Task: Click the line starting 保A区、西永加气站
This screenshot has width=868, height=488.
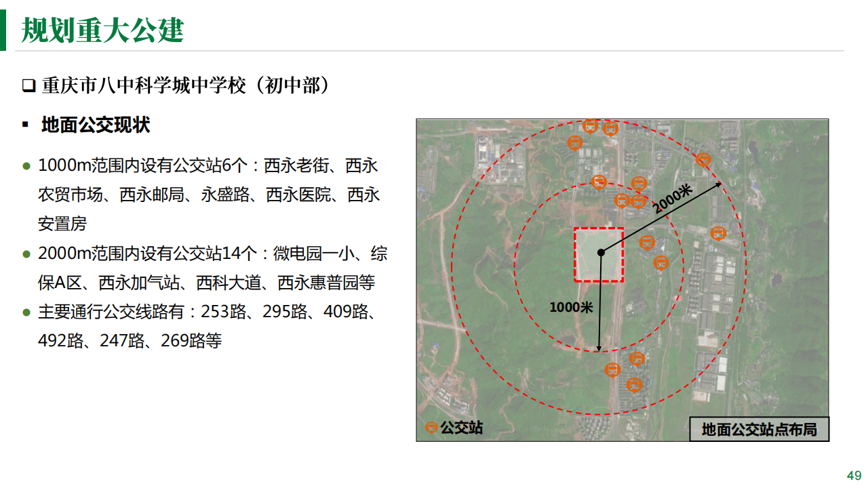Action: click(206, 283)
